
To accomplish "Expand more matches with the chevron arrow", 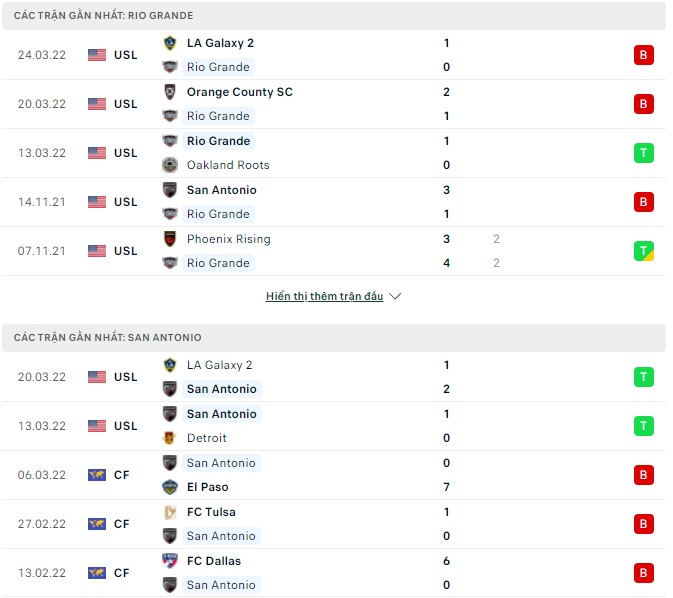I will tap(395, 297).
